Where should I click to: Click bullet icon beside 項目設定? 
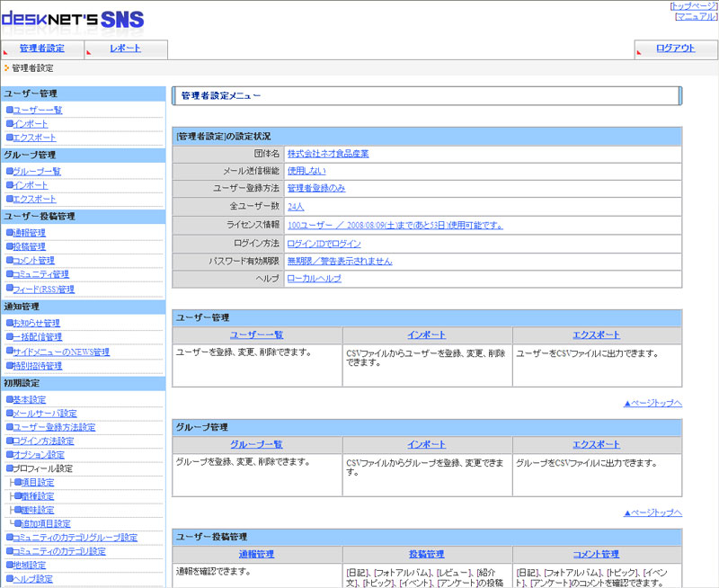(x=17, y=482)
